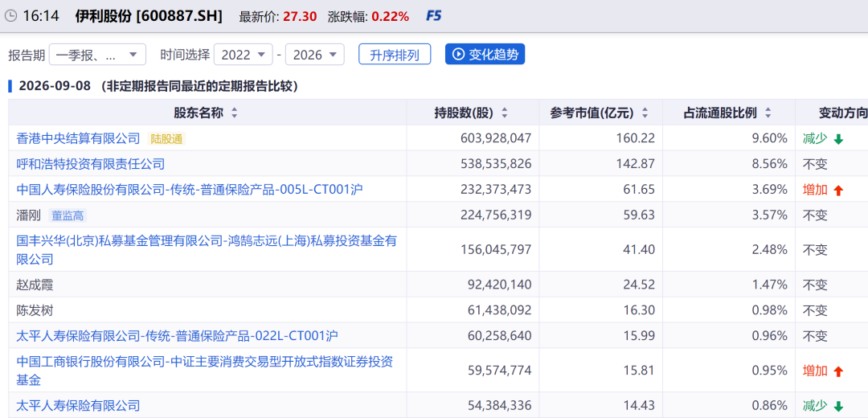Open 国丰兴华(北京)私募基金 shareholder link
Viewport: 868px width, 418px height.
coord(207,249)
